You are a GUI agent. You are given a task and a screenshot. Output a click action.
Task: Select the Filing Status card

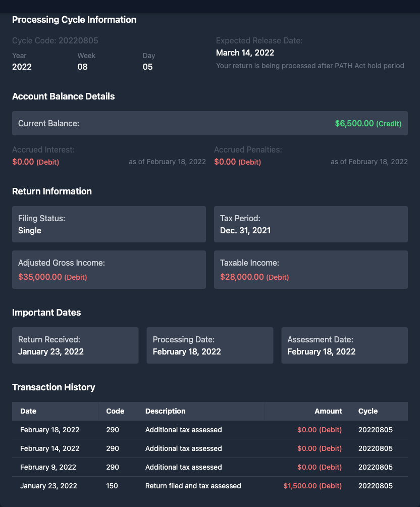click(x=109, y=224)
